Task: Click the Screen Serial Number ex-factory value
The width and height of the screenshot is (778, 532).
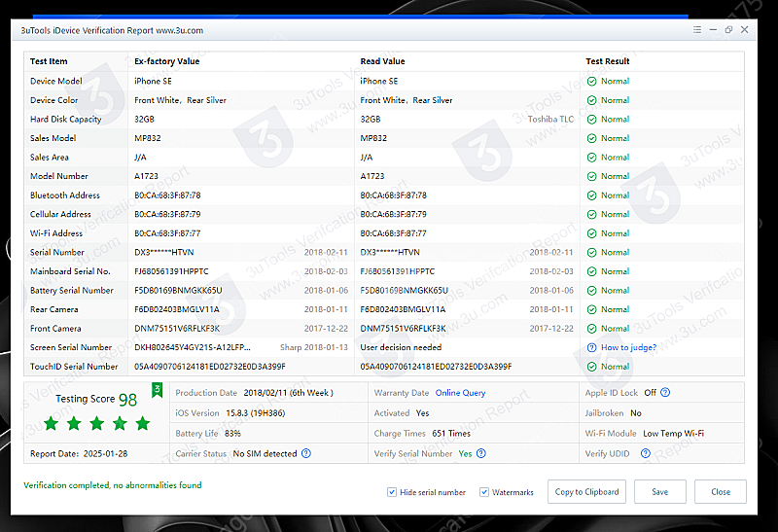Action: 193,347
